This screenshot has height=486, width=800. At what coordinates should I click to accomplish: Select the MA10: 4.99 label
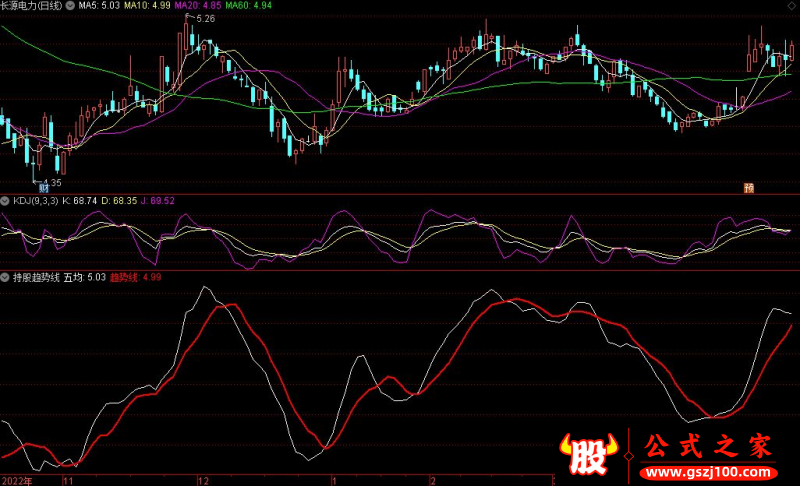147,6
